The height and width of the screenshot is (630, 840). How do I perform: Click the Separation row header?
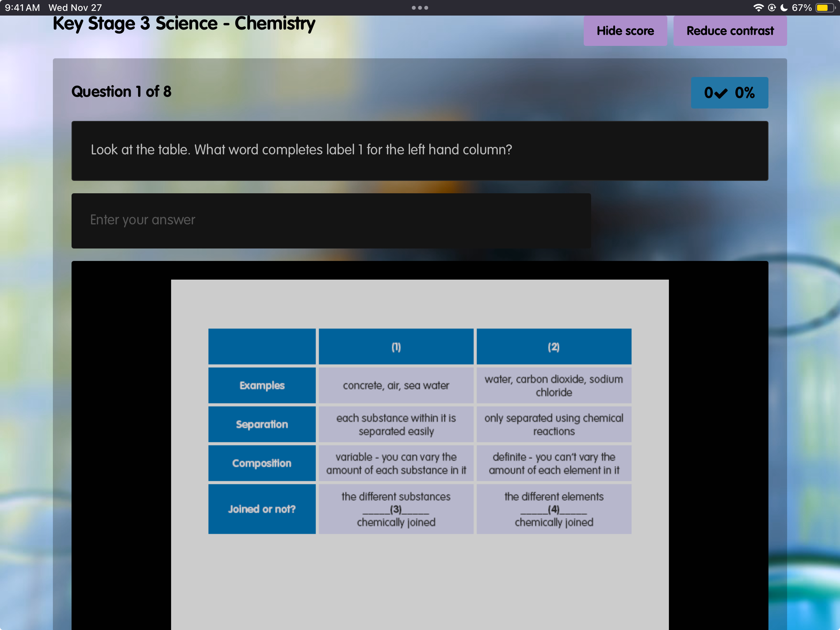(262, 424)
